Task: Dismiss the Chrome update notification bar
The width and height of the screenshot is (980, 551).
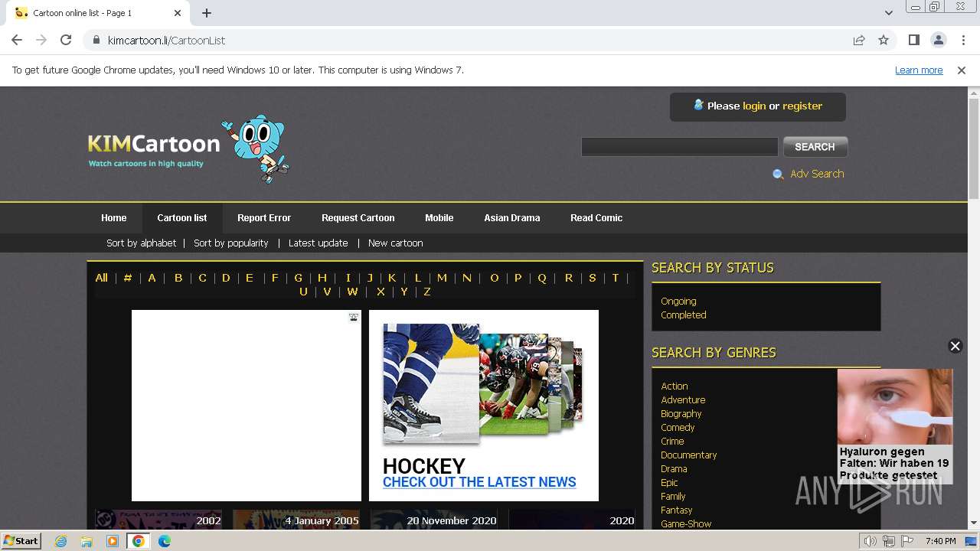Action: 962,70
